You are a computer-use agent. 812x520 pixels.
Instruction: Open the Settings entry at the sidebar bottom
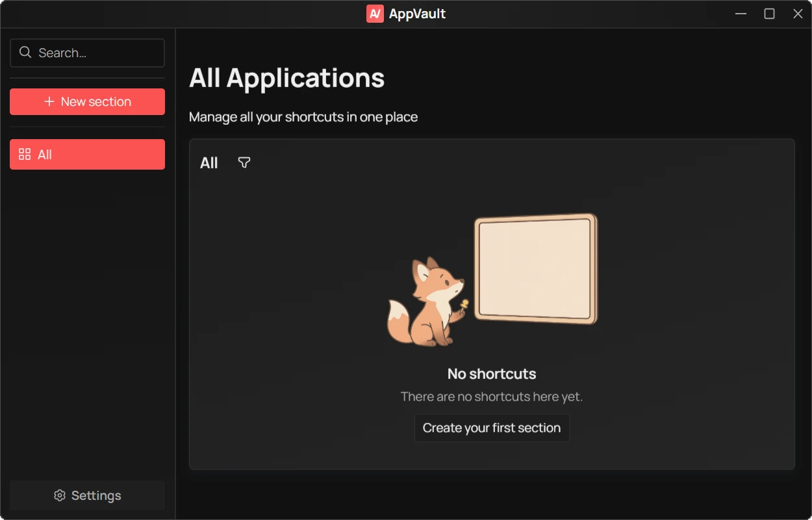pos(87,495)
